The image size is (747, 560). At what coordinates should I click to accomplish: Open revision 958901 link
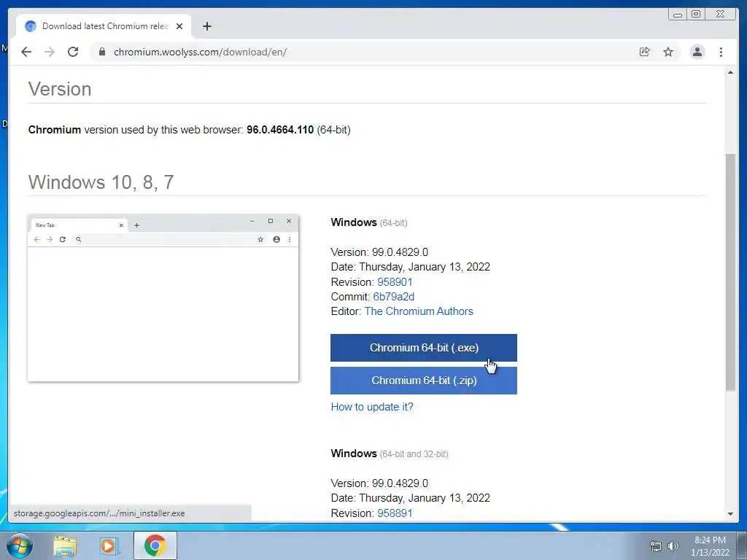point(395,282)
